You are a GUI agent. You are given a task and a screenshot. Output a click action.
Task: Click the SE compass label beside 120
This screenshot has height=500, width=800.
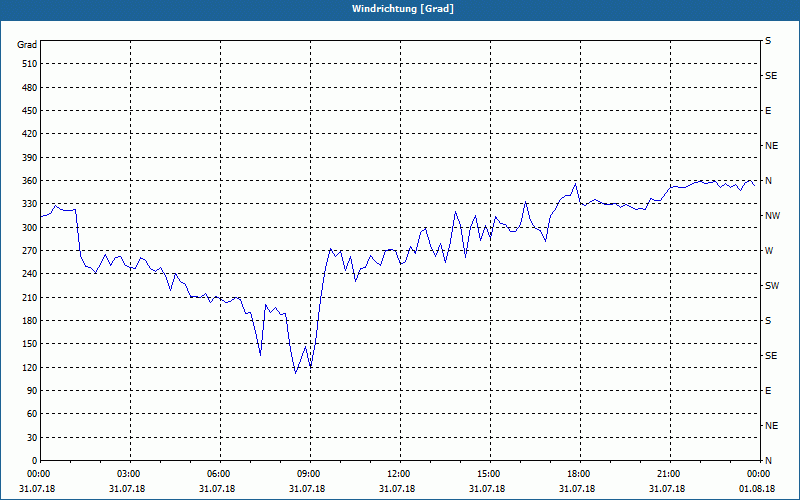pos(771,356)
